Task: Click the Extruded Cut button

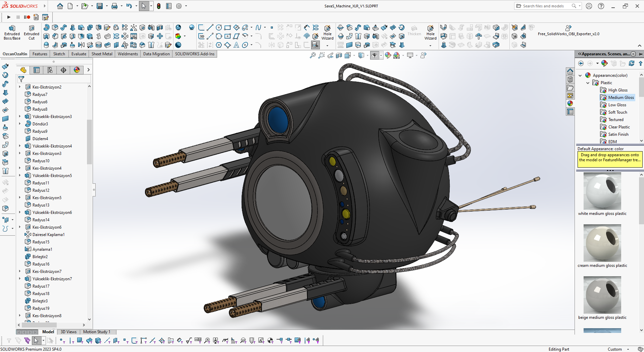Action: click(x=32, y=33)
